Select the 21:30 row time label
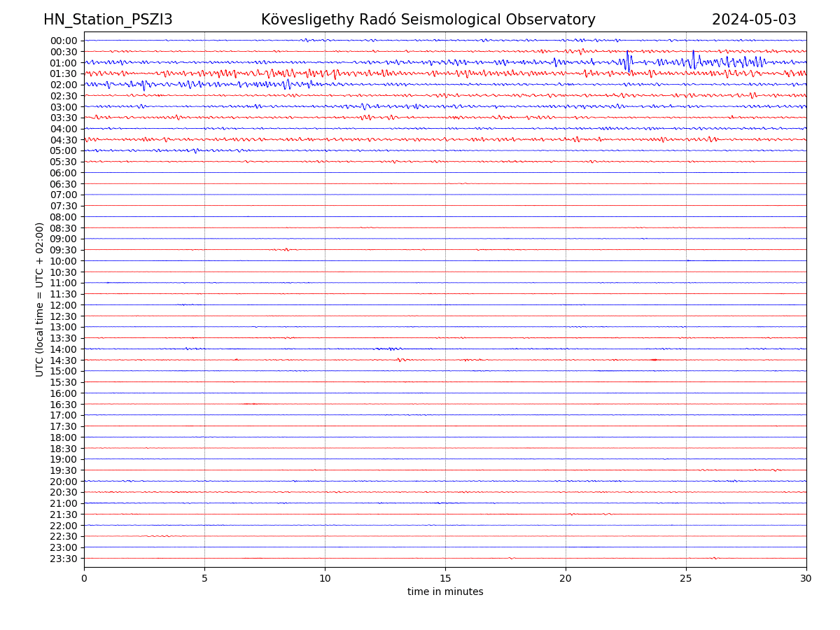 (x=64, y=514)
